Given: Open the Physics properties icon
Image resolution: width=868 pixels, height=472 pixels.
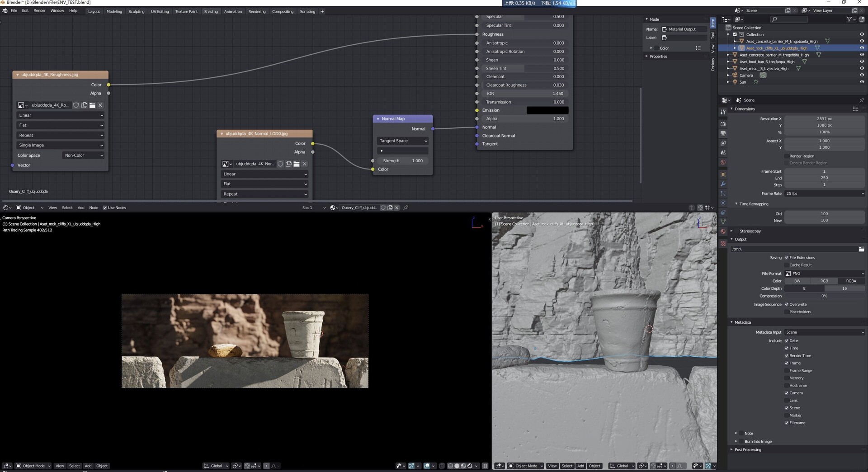Looking at the screenshot, I should pos(723,203).
